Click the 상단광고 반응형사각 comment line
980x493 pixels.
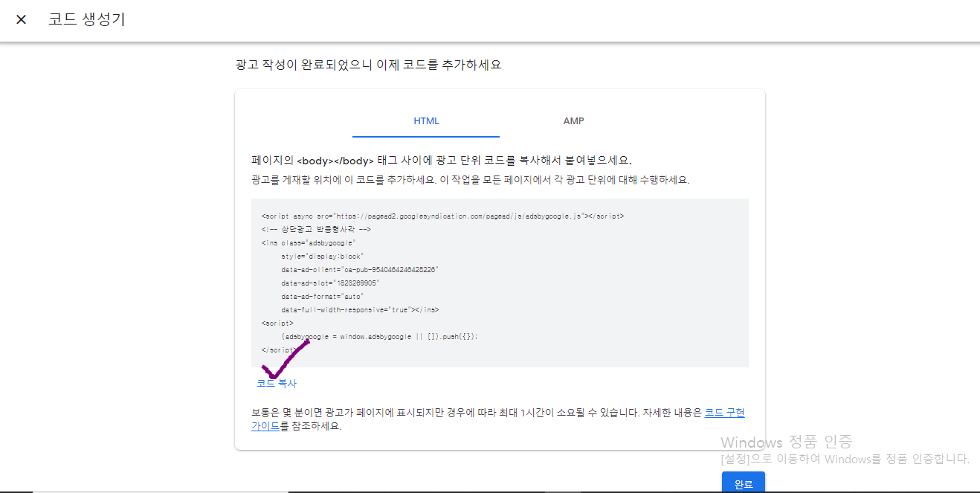316,229
